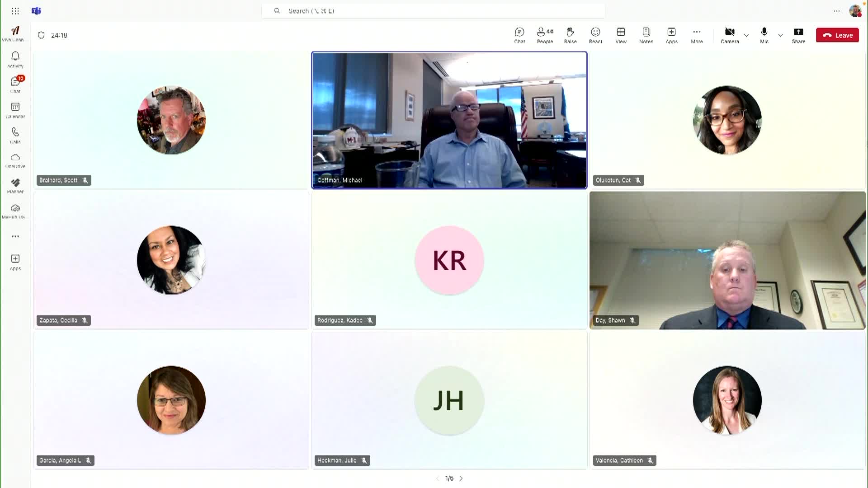The image size is (868, 488).
Task: Open the meeting Chat panel
Action: (x=519, y=35)
